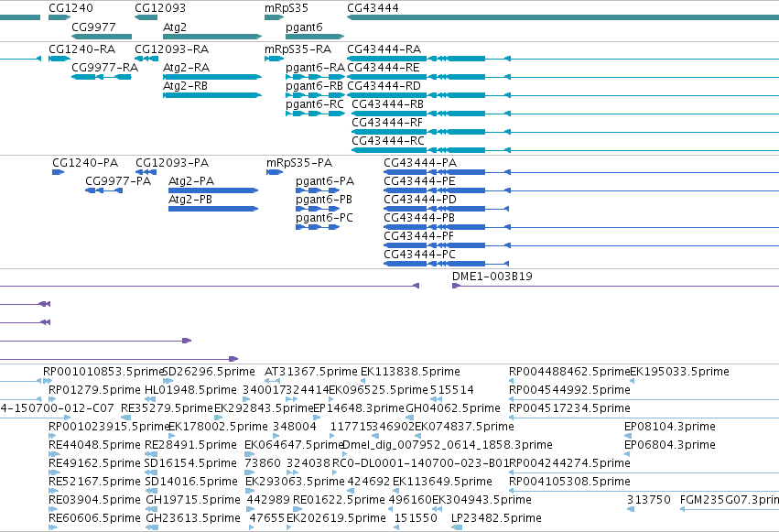Click the Atg2-PB protein bar
This screenshot has height=532, width=779.
213,209
